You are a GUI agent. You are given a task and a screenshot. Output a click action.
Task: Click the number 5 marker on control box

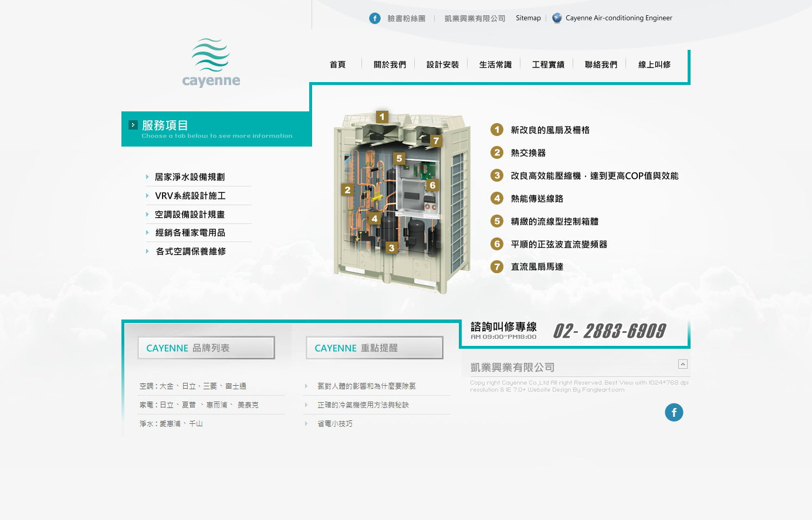click(399, 158)
